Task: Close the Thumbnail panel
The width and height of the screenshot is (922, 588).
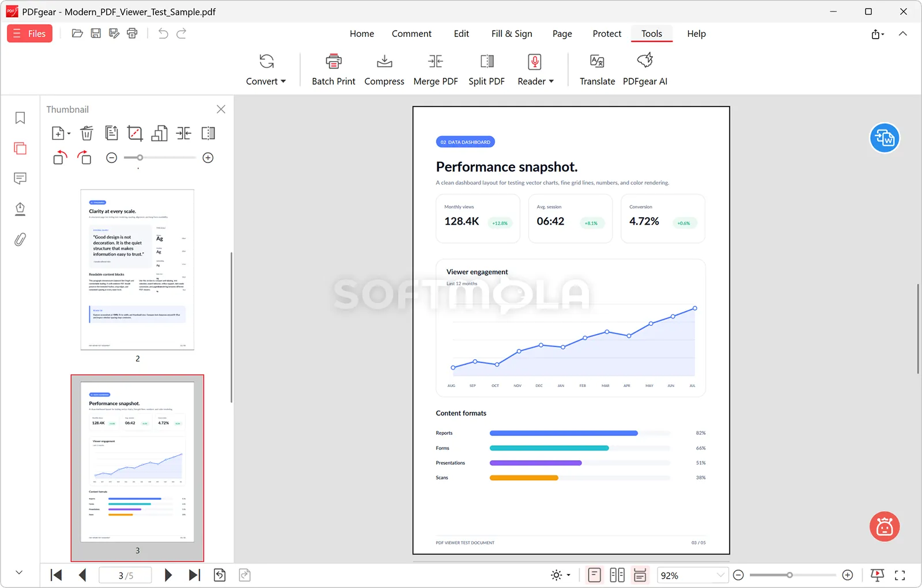Action: coord(221,109)
